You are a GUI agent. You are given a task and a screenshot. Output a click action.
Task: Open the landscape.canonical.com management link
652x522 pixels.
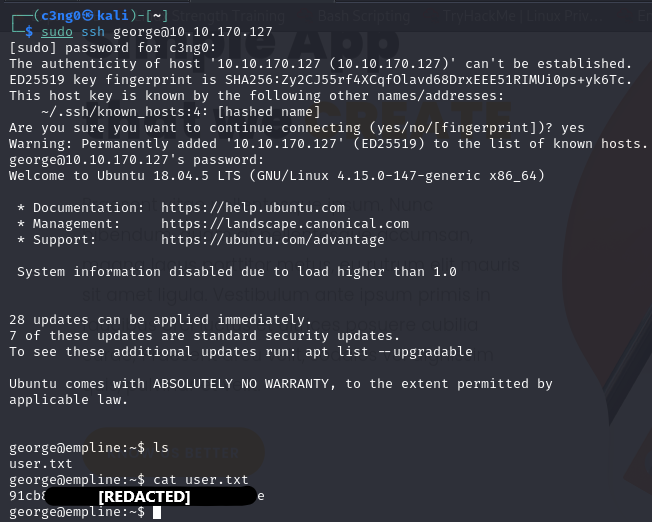point(284,224)
